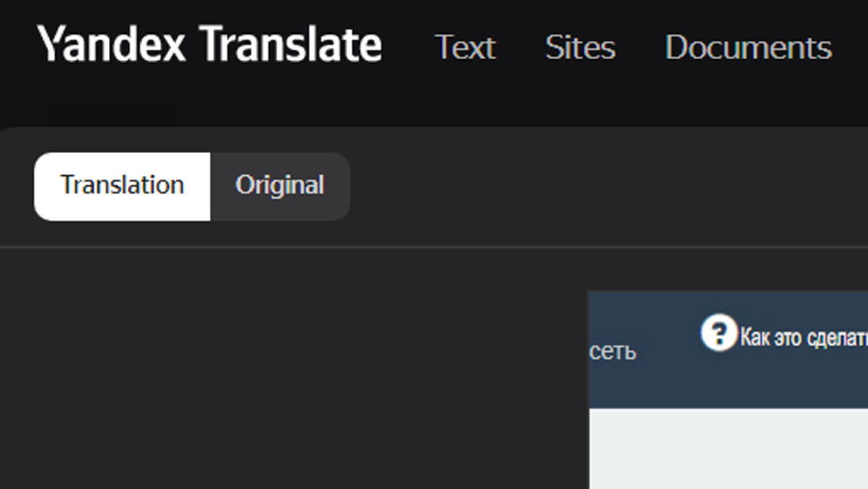Click the help circle beside 'Как это сделать'

[x=719, y=333]
